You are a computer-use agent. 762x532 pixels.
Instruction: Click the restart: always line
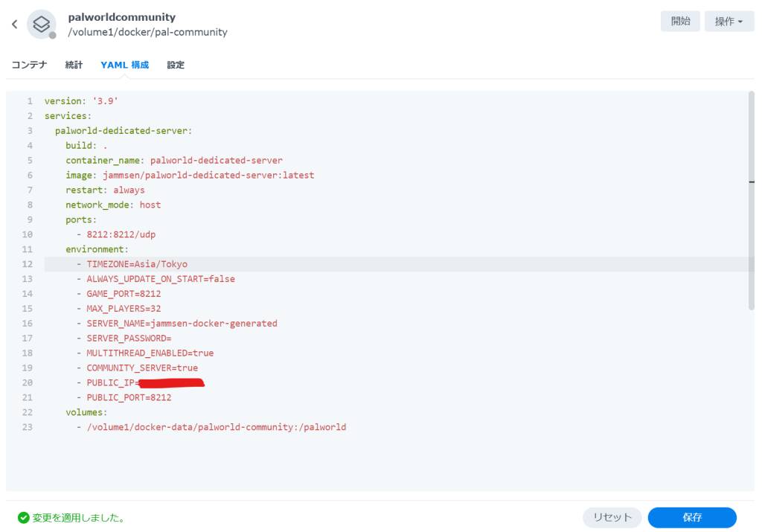pos(105,190)
